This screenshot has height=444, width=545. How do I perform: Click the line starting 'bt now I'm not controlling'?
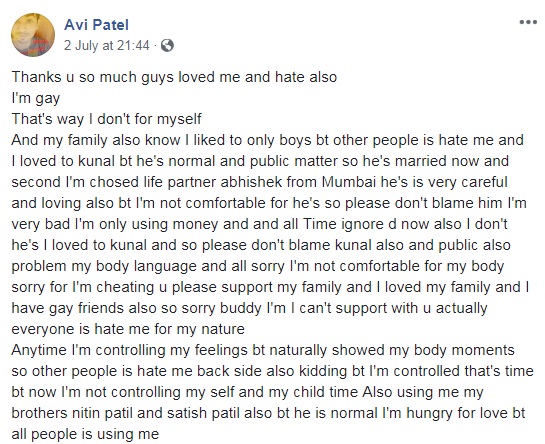point(247,392)
